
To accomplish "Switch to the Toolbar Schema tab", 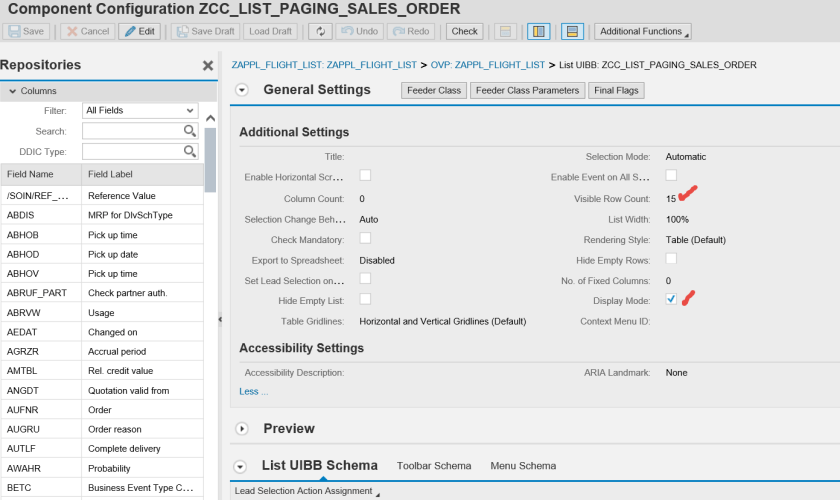I will 434,466.
